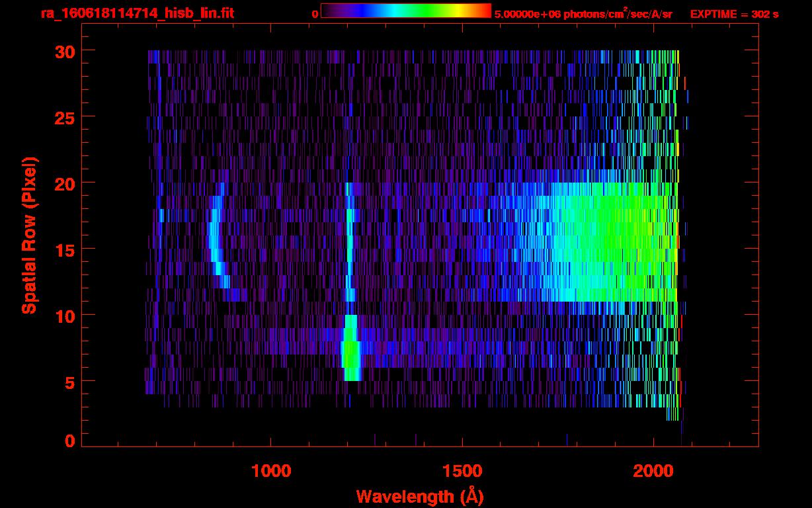This screenshot has width=812, height=508.
Task: Click the Spatial Row (Pixel) axis label
Action: tap(30, 235)
